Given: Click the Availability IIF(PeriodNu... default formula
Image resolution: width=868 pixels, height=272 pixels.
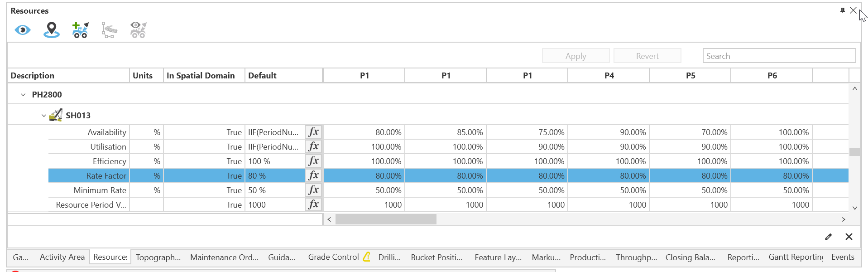Looking at the screenshot, I should coord(275,132).
